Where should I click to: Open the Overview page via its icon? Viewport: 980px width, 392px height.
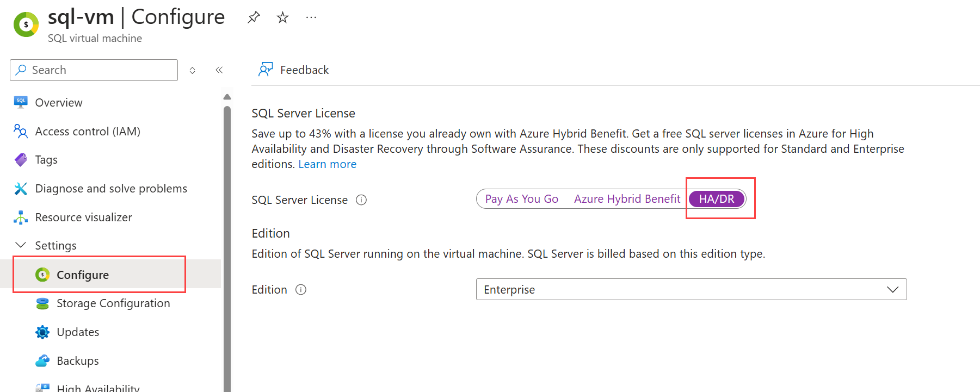coord(20,102)
